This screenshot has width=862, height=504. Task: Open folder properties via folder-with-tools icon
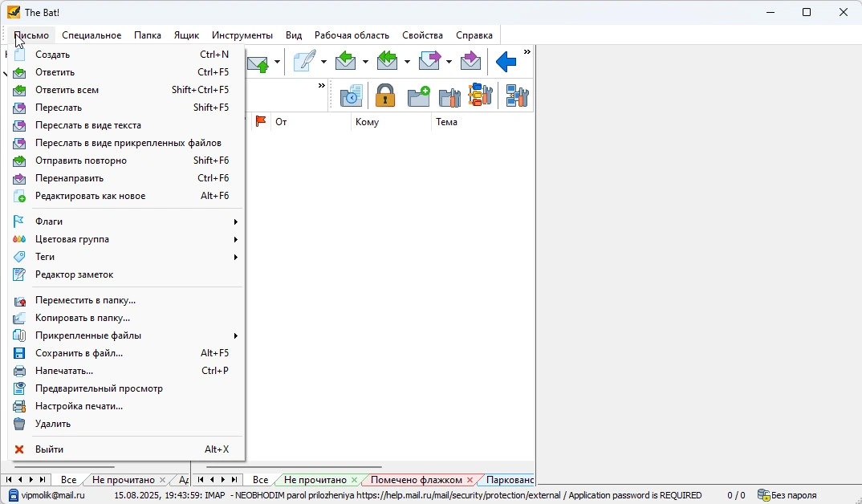tap(449, 96)
